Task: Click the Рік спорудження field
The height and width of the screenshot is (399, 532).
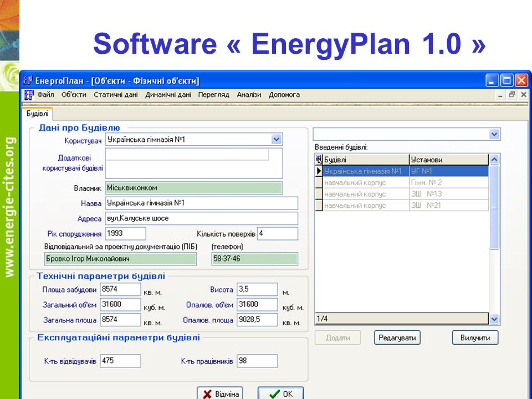Action: pos(126,233)
